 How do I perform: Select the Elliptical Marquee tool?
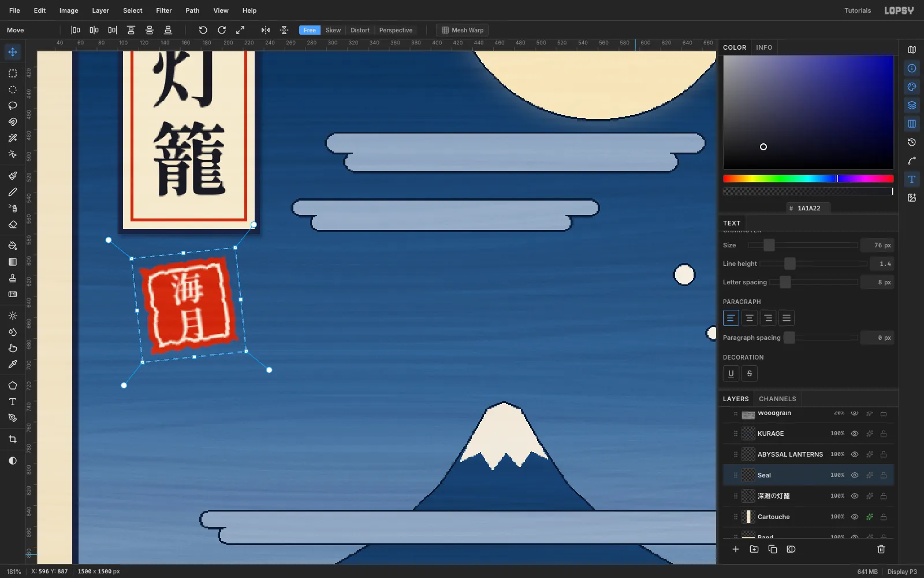point(13,90)
